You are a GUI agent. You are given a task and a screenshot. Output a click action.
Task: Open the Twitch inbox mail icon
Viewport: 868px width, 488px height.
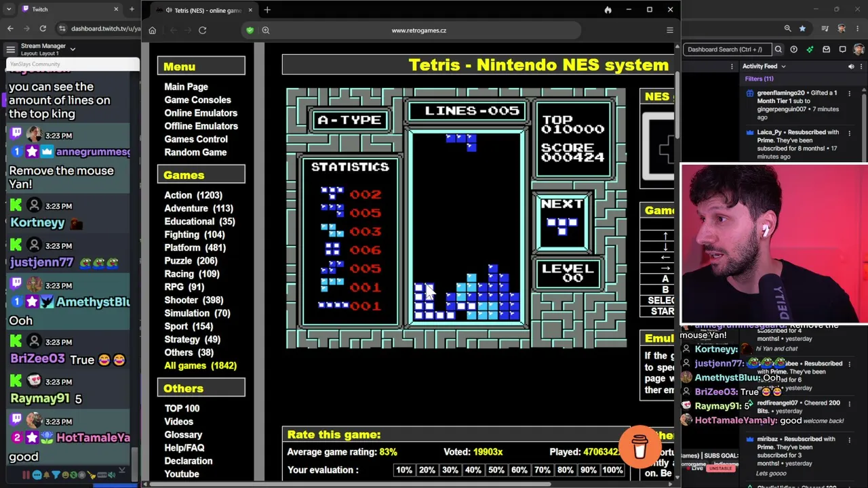click(x=826, y=49)
